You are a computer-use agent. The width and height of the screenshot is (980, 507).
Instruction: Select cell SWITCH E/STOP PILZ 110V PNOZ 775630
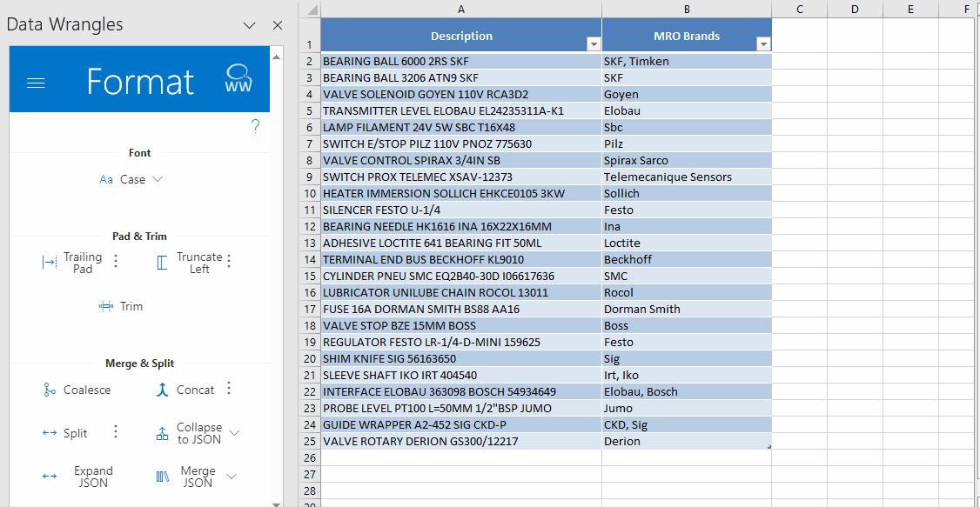461,144
